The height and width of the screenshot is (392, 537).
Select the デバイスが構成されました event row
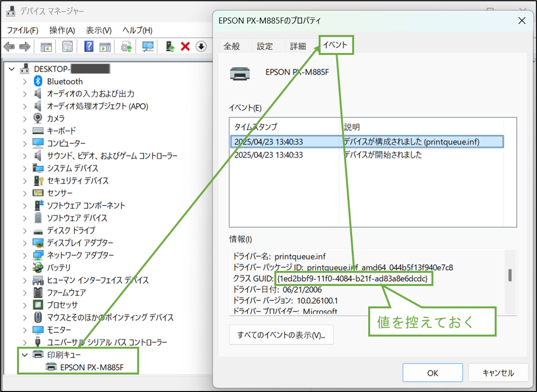point(367,142)
